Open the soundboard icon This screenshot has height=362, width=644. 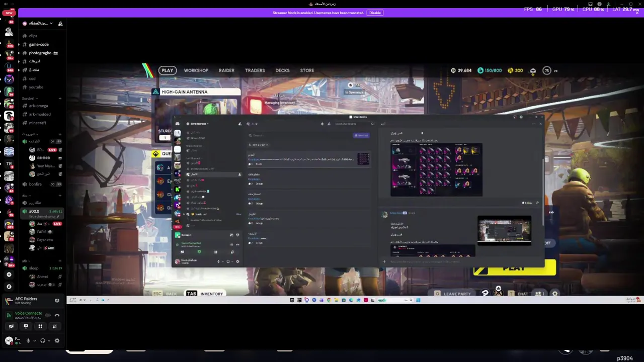(x=55, y=326)
